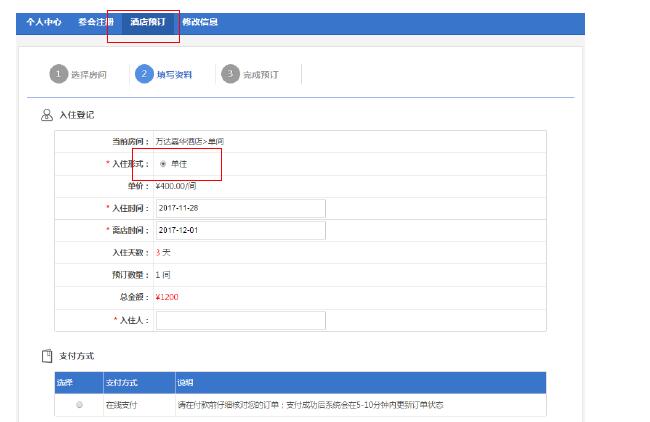Click the 完成预订 step label
Viewport: 650px width, 422px height.
point(262,75)
